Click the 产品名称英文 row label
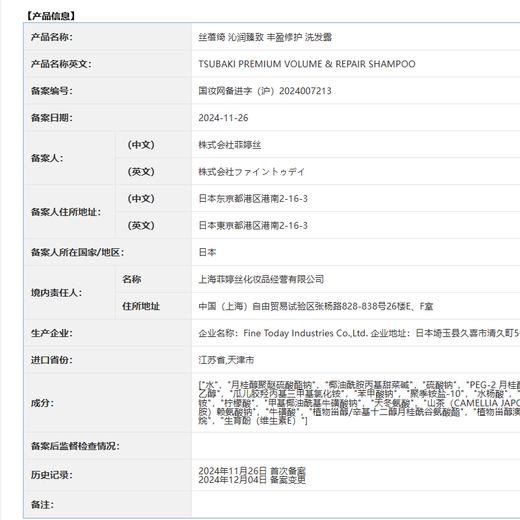The width and height of the screenshot is (520, 520). pyautogui.click(x=61, y=64)
